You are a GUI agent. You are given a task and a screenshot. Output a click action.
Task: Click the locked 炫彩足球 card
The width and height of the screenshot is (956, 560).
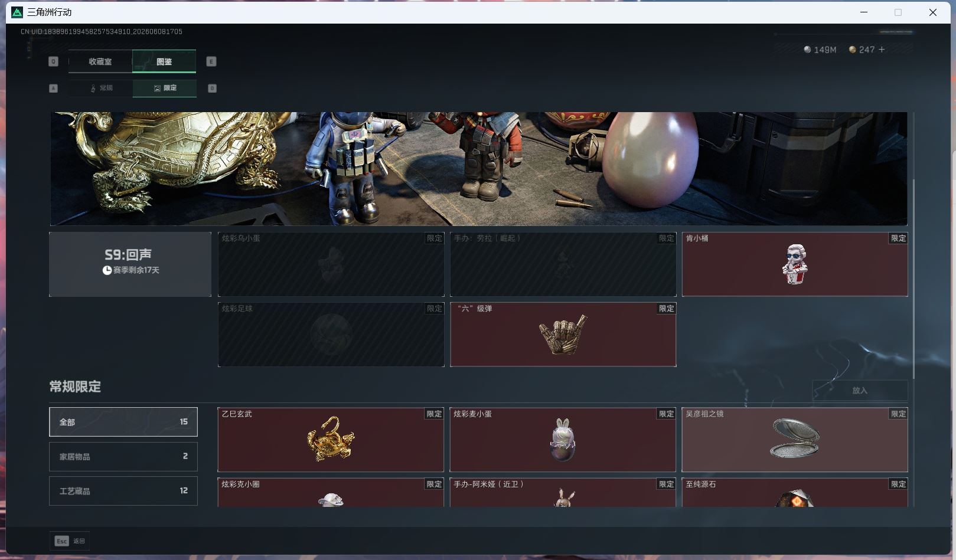click(331, 335)
